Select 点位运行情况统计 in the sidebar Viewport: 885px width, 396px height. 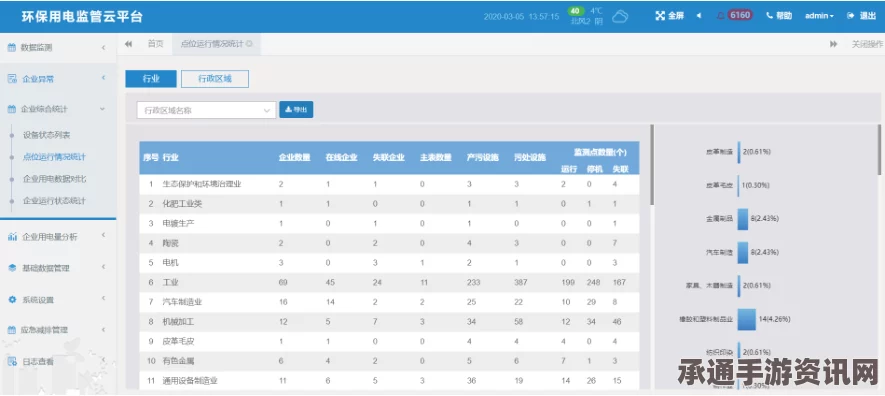[55, 157]
